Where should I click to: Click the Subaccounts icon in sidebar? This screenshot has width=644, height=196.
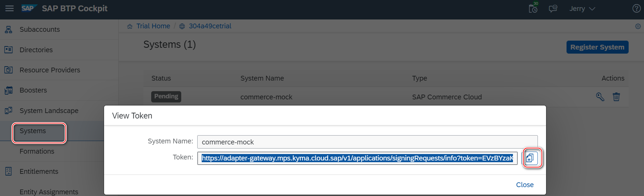(9, 30)
